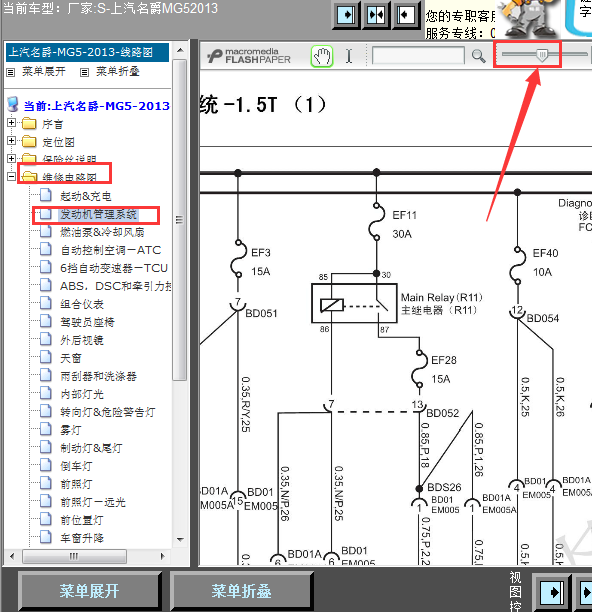This screenshot has height=612, width=592.
Task: Open 驾驶员座椅 diagram
Action: (87, 322)
